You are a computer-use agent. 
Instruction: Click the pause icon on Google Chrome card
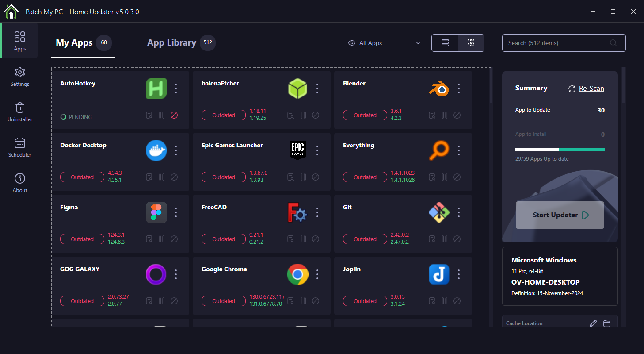(303, 301)
